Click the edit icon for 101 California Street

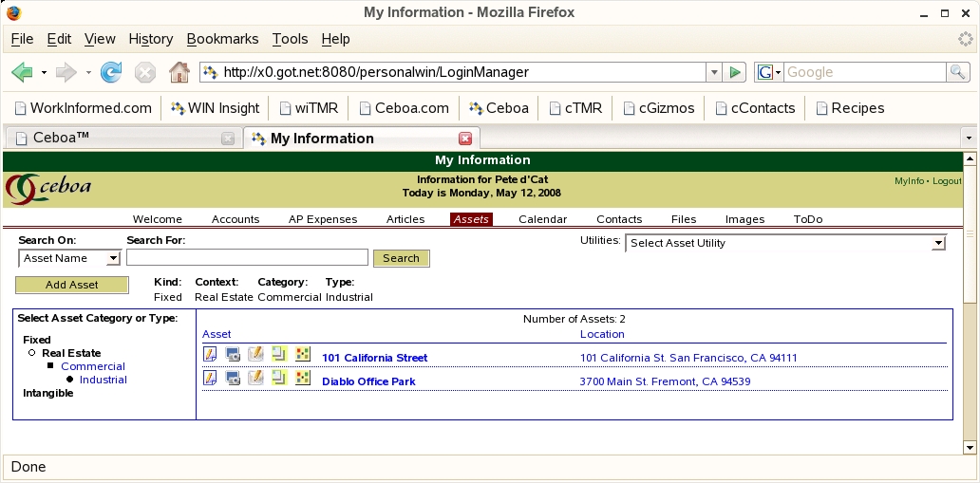coord(210,354)
